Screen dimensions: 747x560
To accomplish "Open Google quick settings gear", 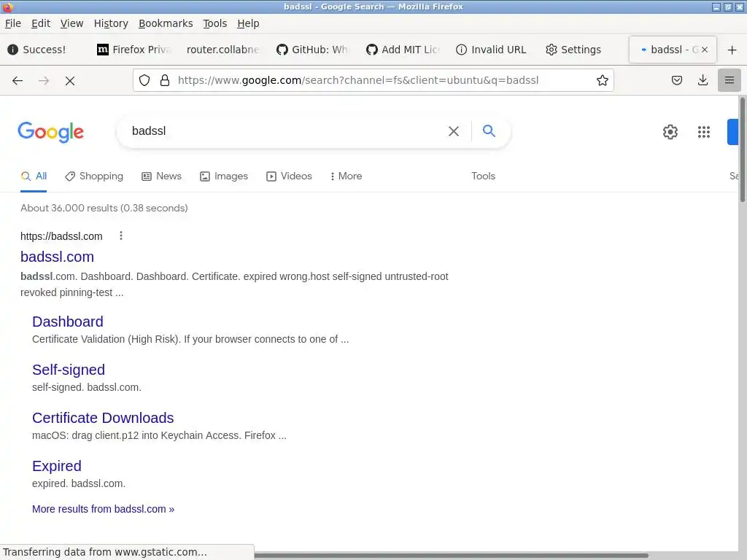I will point(670,132).
